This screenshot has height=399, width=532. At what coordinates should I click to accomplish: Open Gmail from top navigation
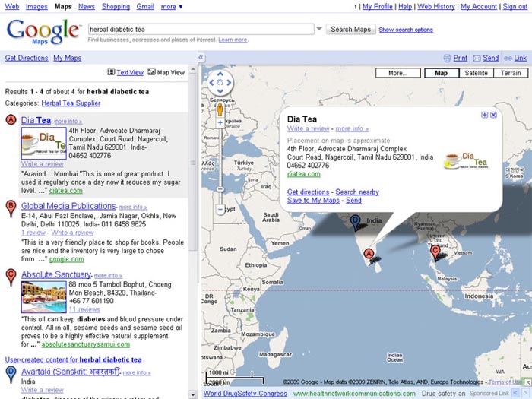145,6
